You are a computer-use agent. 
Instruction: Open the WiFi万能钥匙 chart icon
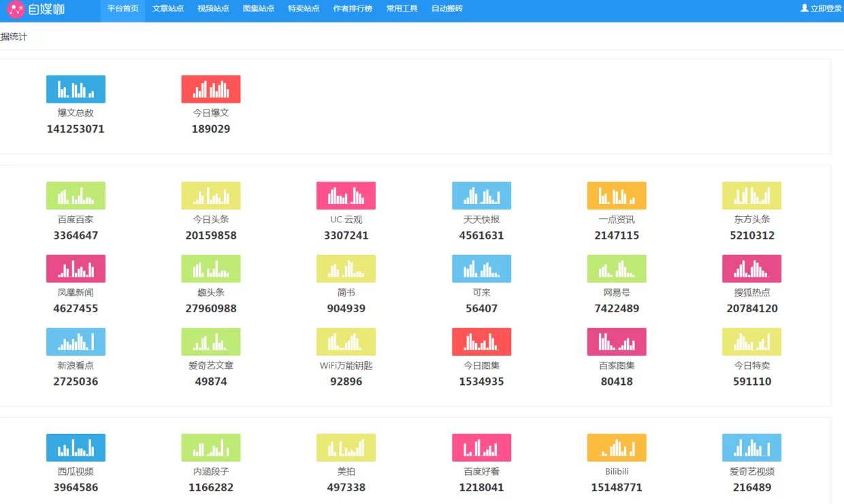346,342
